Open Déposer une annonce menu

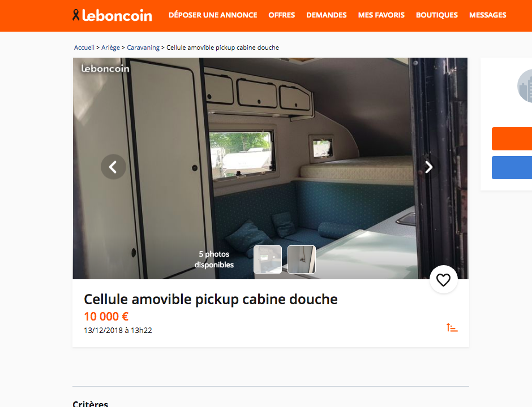[x=213, y=15]
